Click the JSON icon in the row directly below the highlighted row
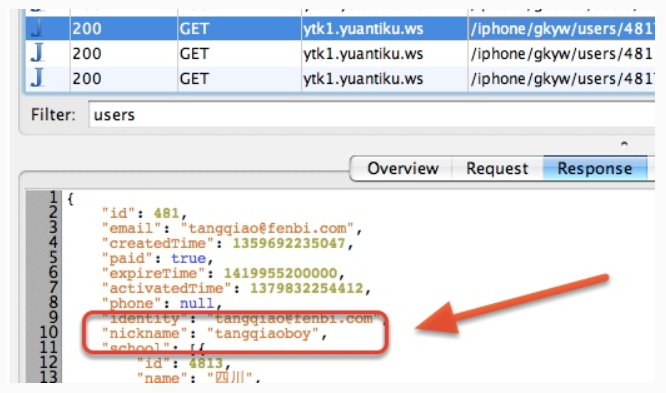 [37, 54]
